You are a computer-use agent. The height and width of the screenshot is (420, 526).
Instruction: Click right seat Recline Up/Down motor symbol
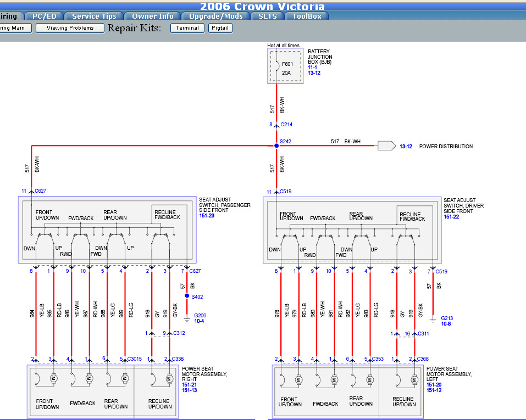(x=169, y=379)
